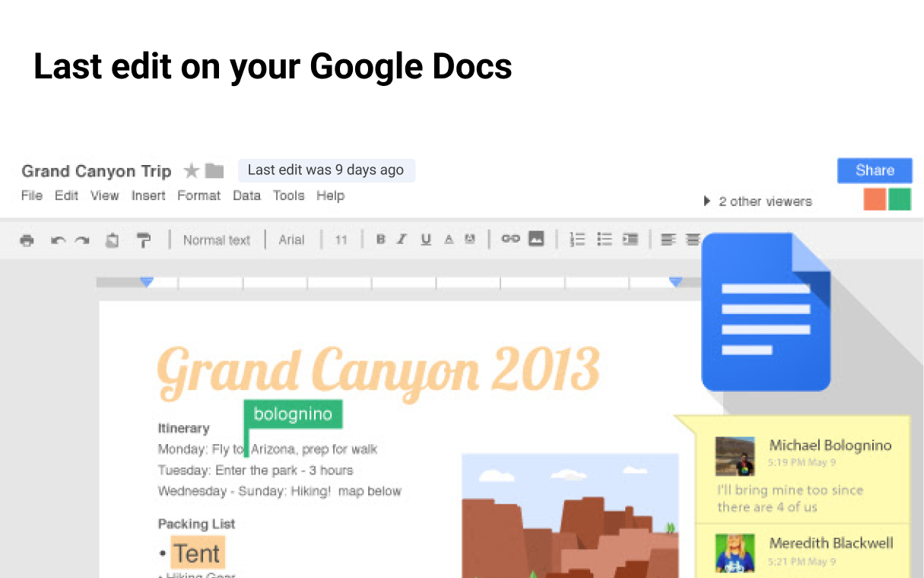Click the Michael Bolognino commenter name
This screenshot has width=924, height=578.
830,446
